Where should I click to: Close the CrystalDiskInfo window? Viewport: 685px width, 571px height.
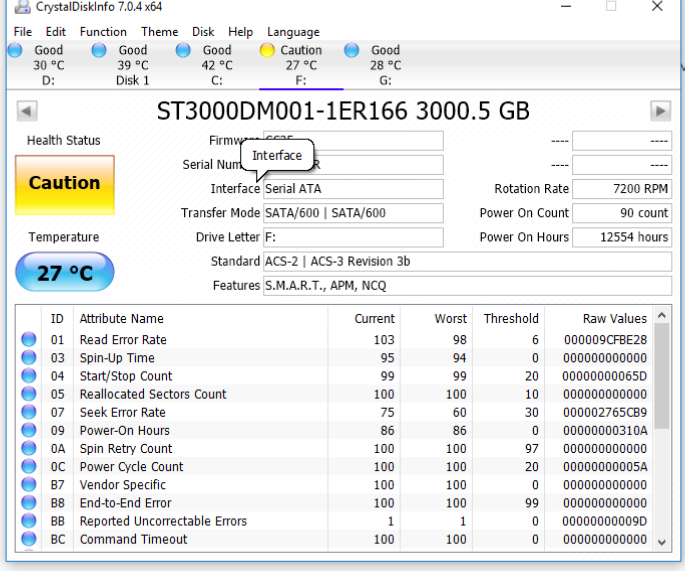point(657,7)
